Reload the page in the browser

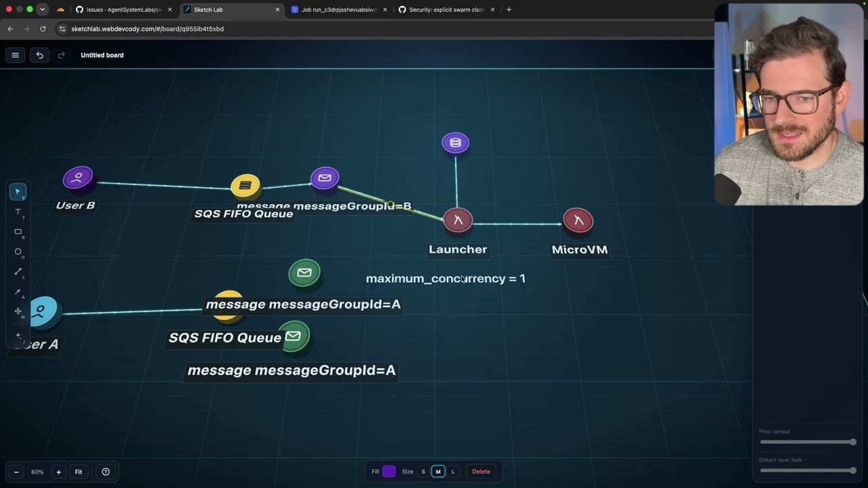[x=43, y=29]
